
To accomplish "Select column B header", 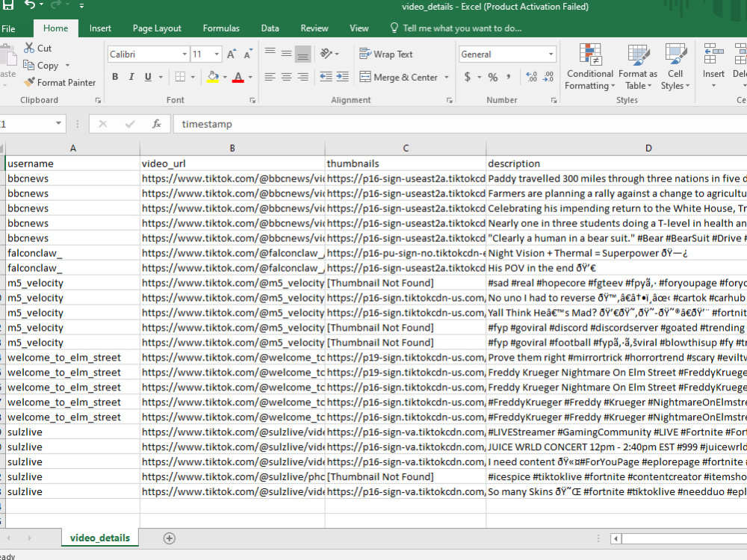I will 232,148.
